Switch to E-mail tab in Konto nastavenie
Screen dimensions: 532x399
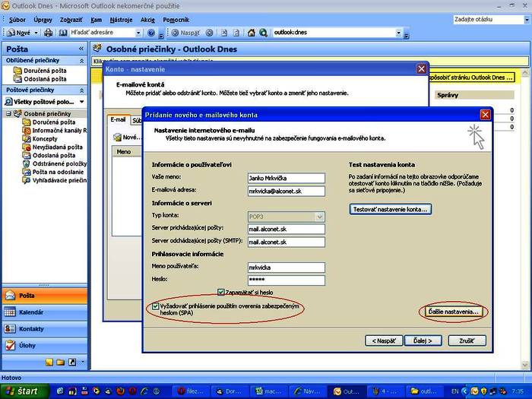click(118, 120)
